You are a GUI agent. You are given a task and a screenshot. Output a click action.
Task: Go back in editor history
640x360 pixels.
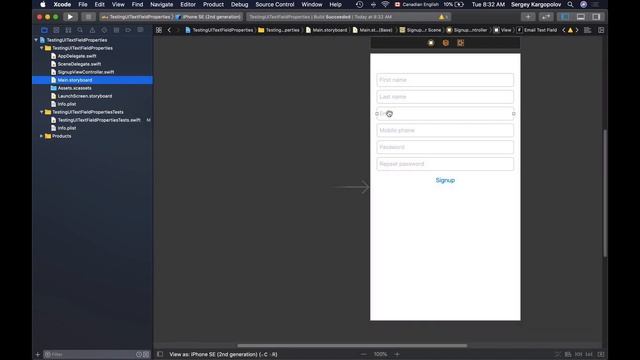pyautogui.click(x=169, y=30)
